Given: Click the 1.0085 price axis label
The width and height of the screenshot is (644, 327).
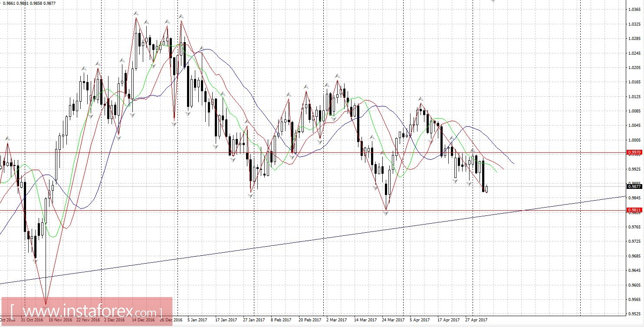Looking at the screenshot, I should coord(634,111).
